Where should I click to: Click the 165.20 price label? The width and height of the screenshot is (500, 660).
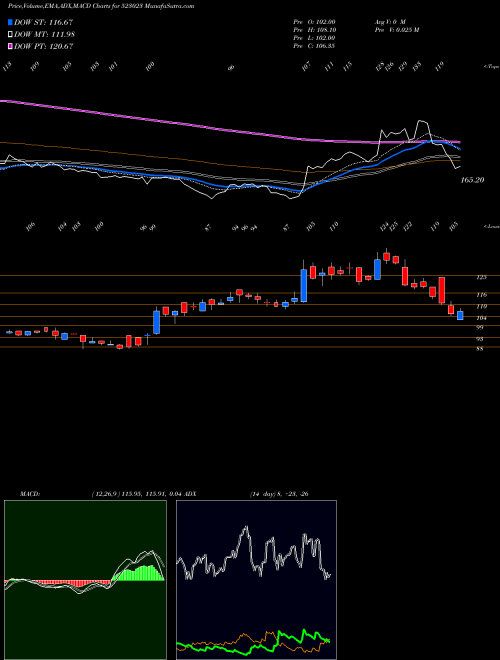(472, 180)
